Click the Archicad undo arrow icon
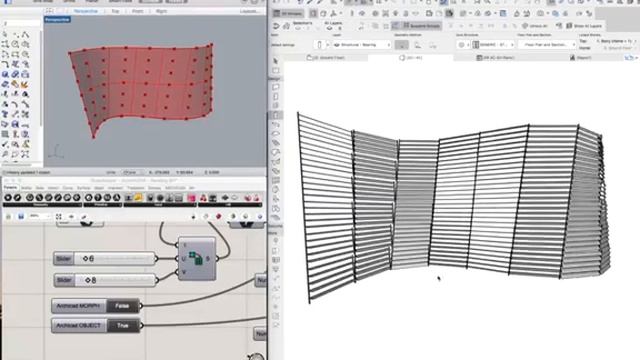 click(x=276, y=26)
